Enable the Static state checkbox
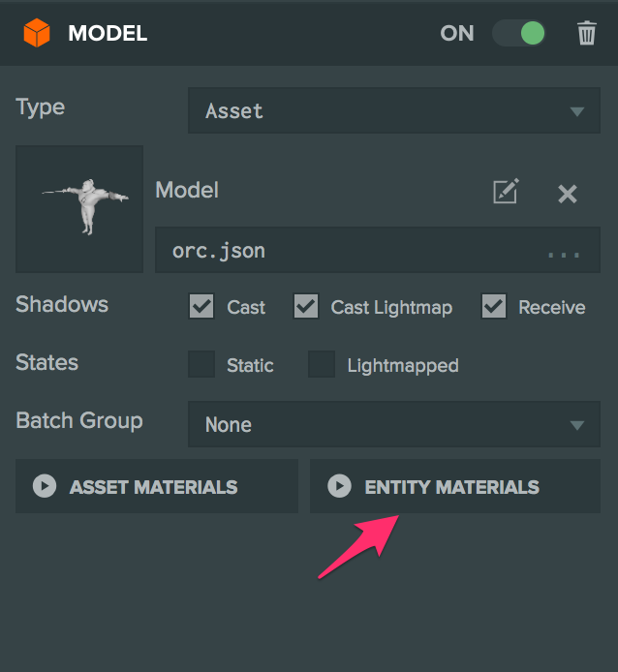This screenshot has height=672, width=618. click(201, 364)
